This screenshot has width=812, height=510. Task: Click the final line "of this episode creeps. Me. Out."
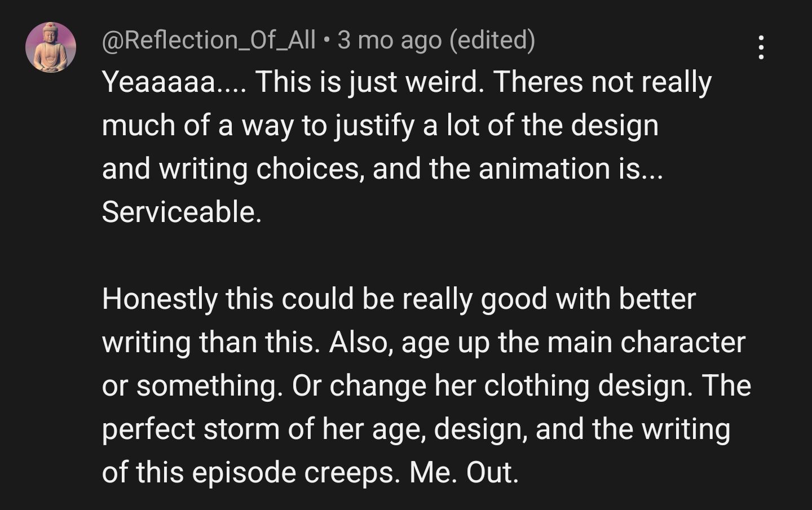(x=310, y=472)
